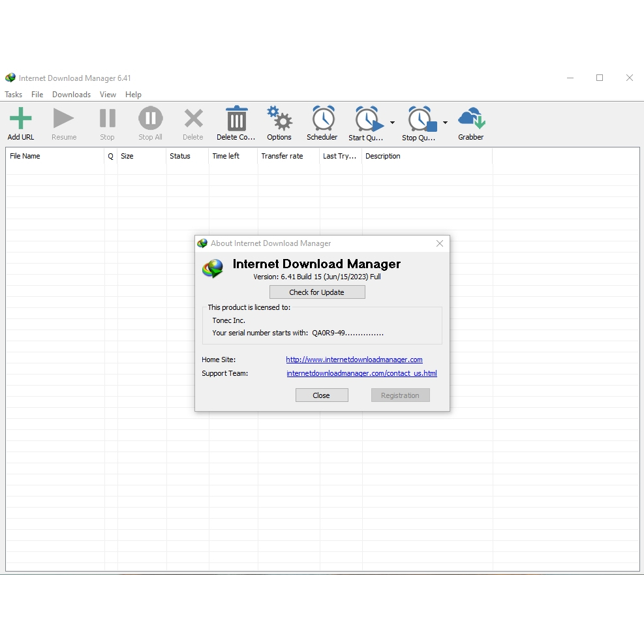Image resolution: width=644 pixels, height=644 pixels.
Task: Visit the internetdownloadmanager.com home site link
Action: point(354,360)
